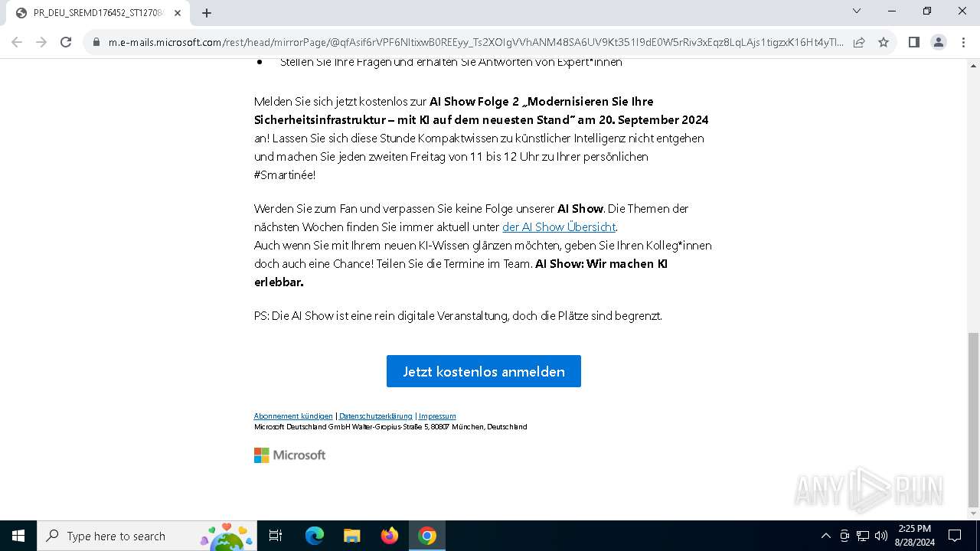Image resolution: width=980 pixels, height=551 pixels.
Task: Share this page icon in address bar
Action: point(859,43)
